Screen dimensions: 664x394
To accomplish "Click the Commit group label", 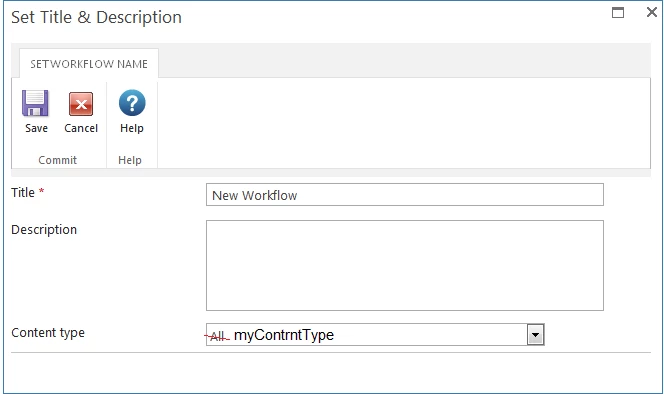I will click(58, 160).
